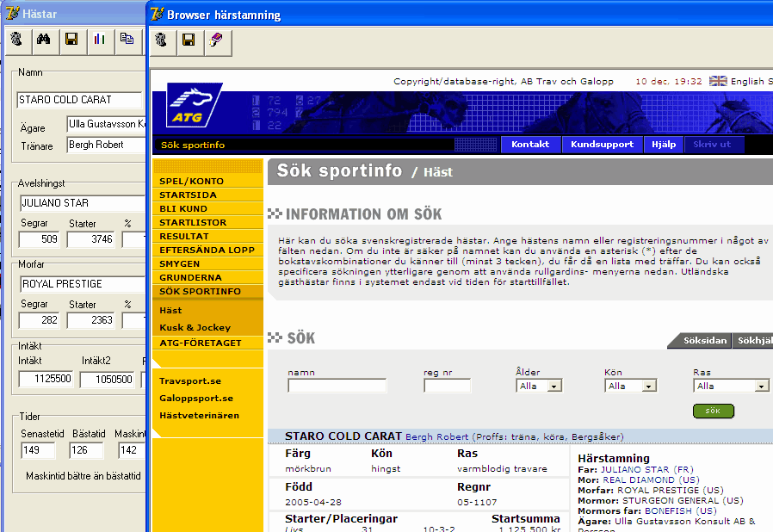Viewport: 773px width, 532px height.
Task: Click the Ägare field in Hästar
Action: click(x=107, y=124)
